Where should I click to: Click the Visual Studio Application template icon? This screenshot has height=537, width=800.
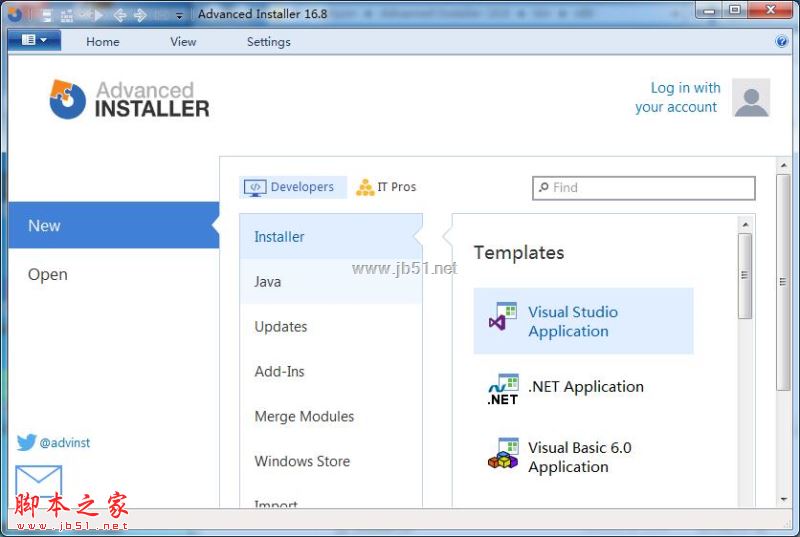click(x=503, y=317)
